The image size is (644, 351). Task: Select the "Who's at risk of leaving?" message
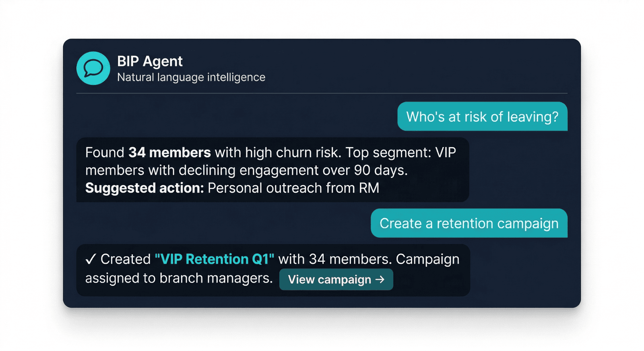[482, 117]
